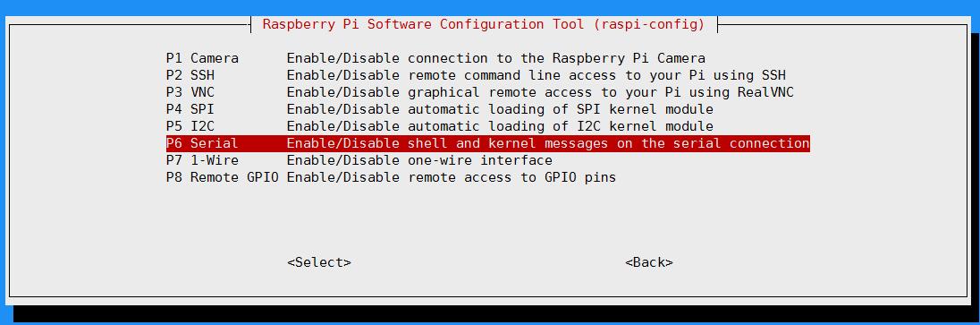The width and height of the screenshot is (980, 325).
Task: Click the remote access to GPIO pins description
Action: (x=452, y=177)
